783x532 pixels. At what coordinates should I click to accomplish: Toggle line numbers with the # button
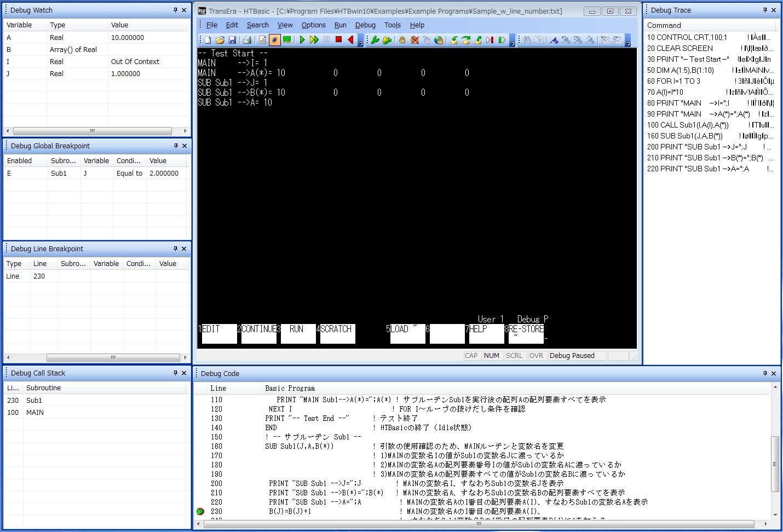pos(275,39)
